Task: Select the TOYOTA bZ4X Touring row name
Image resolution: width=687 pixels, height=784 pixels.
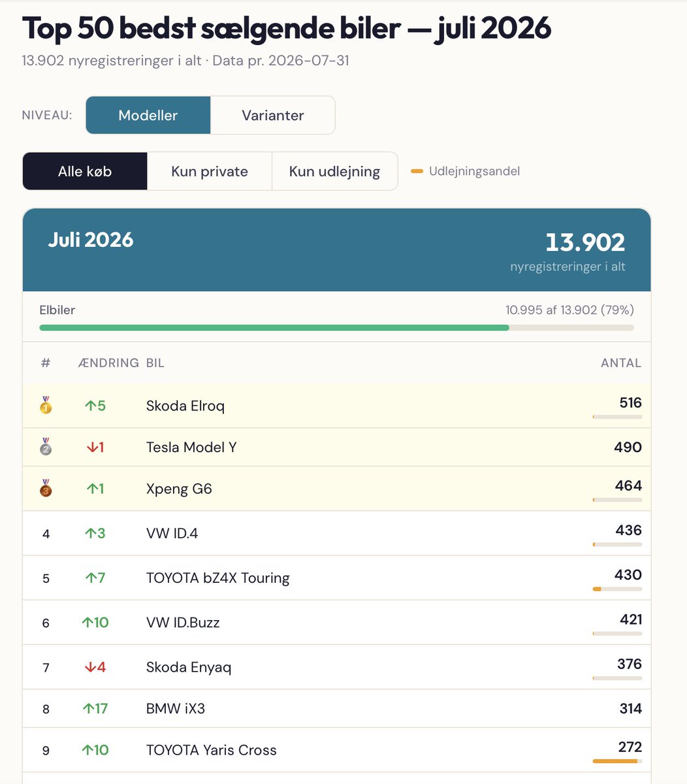Action: (218, 578)
